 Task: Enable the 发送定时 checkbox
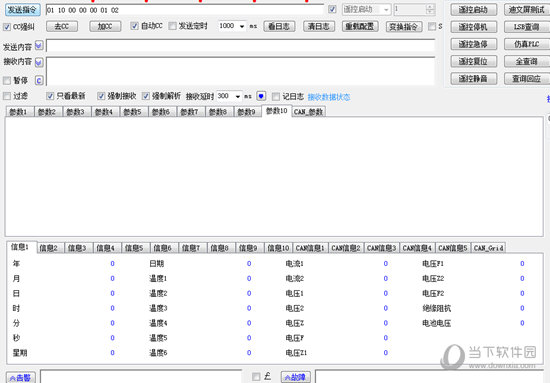coord(172,26)
